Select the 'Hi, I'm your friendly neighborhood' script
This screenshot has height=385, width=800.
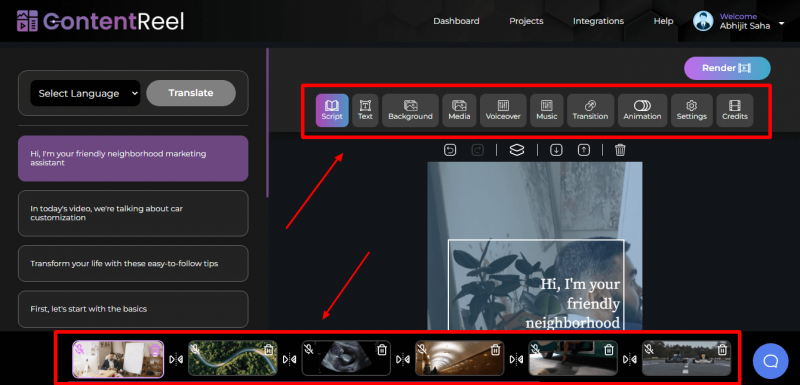(133, 159)
